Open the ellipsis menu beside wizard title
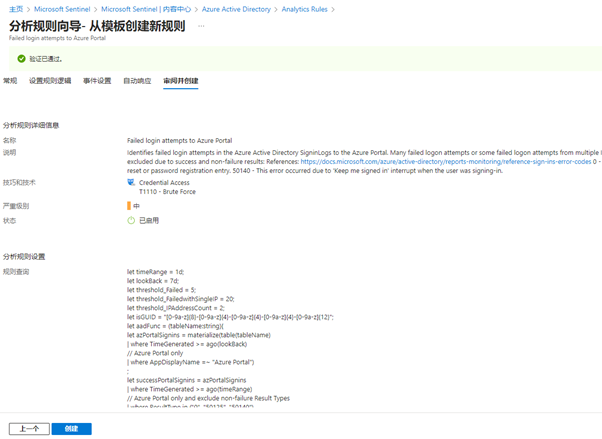Viewport: 602px width, 439px height. pos(201,26)
